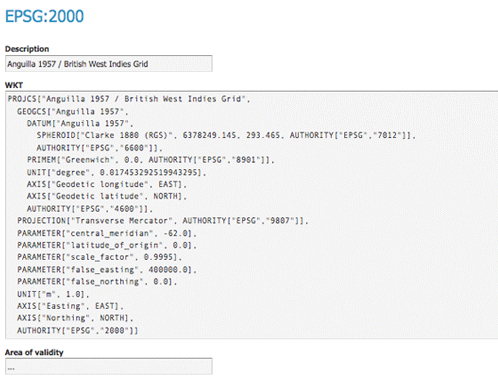Click the false_northing parameter line

pyautogui.click(x=97, y=282)
